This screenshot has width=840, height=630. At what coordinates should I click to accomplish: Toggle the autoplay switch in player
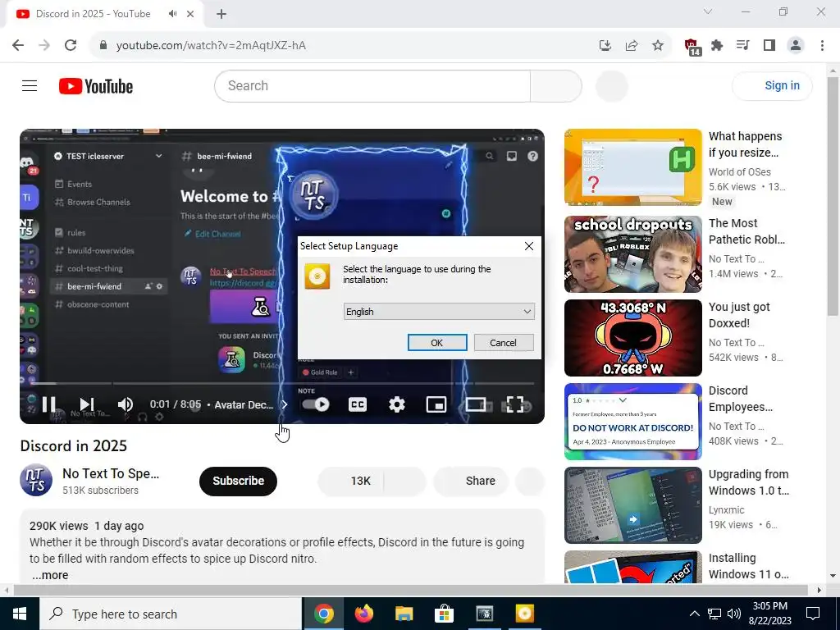[316, 404]
